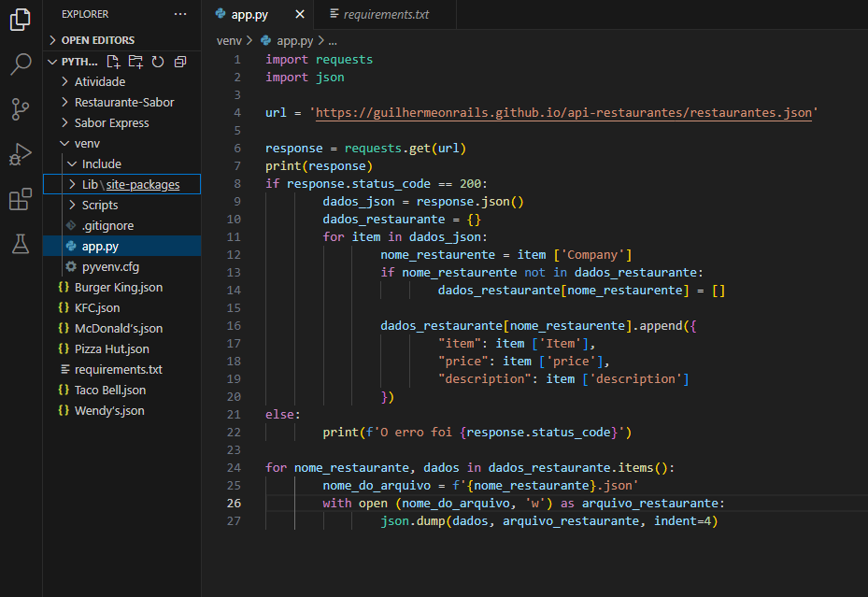Expand the Restaurante-Sabor folder

pyautogui.click(x=64, y=102)
